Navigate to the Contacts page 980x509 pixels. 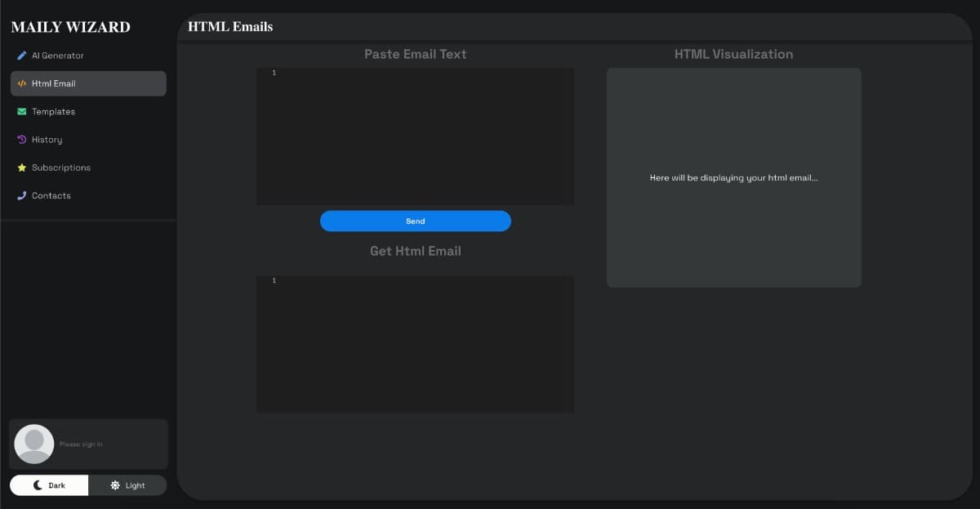click(88, 195)
